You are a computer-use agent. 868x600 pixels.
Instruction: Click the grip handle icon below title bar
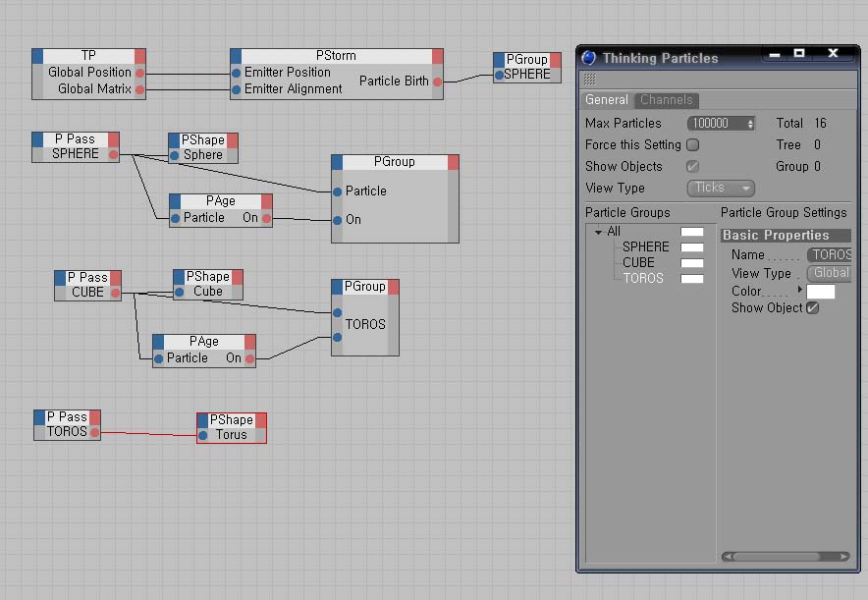click(x=589, y=80)
